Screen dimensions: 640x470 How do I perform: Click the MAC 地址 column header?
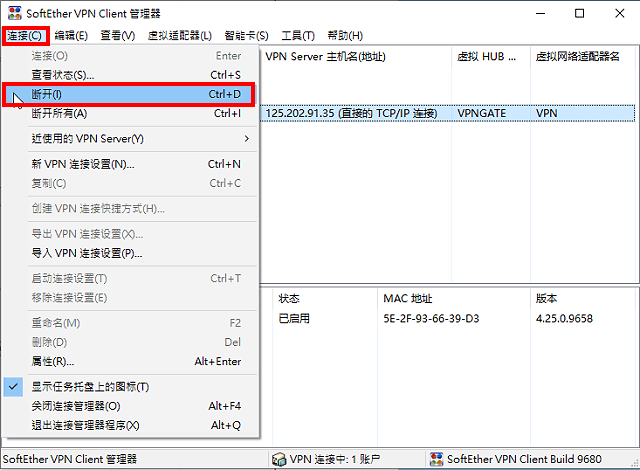click(x=454, y=299)
